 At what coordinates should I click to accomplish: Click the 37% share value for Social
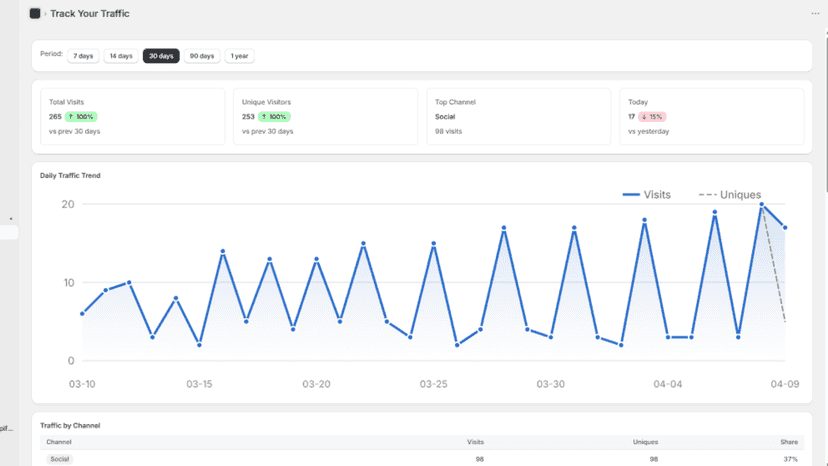[x=791, y=459]
